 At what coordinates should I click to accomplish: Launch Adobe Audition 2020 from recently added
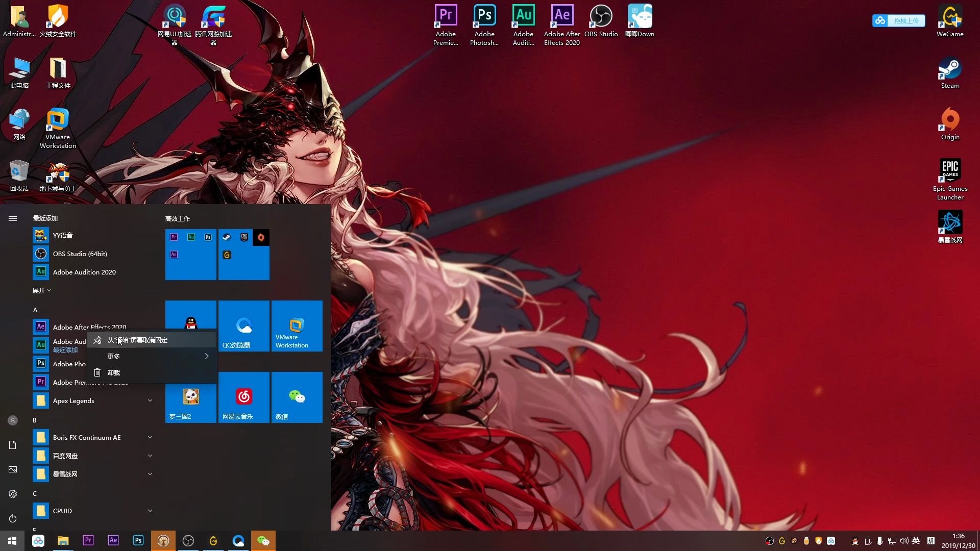click(x=93, y=272)
